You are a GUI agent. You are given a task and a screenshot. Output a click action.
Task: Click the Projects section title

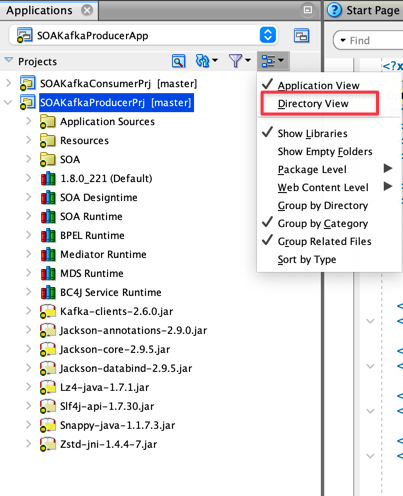click(x=37, y=62)
